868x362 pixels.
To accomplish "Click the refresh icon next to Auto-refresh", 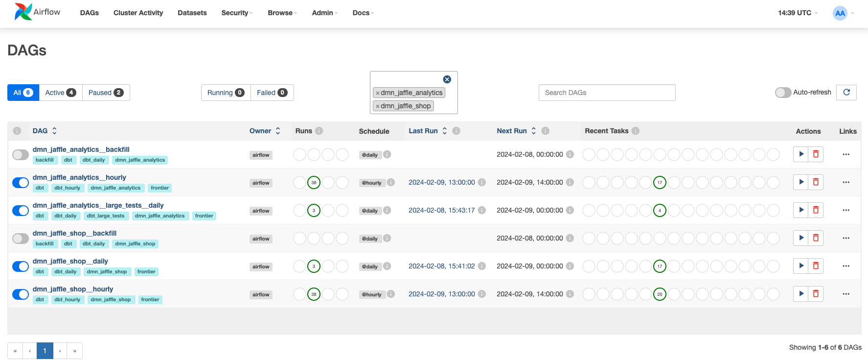I will 846,93.
